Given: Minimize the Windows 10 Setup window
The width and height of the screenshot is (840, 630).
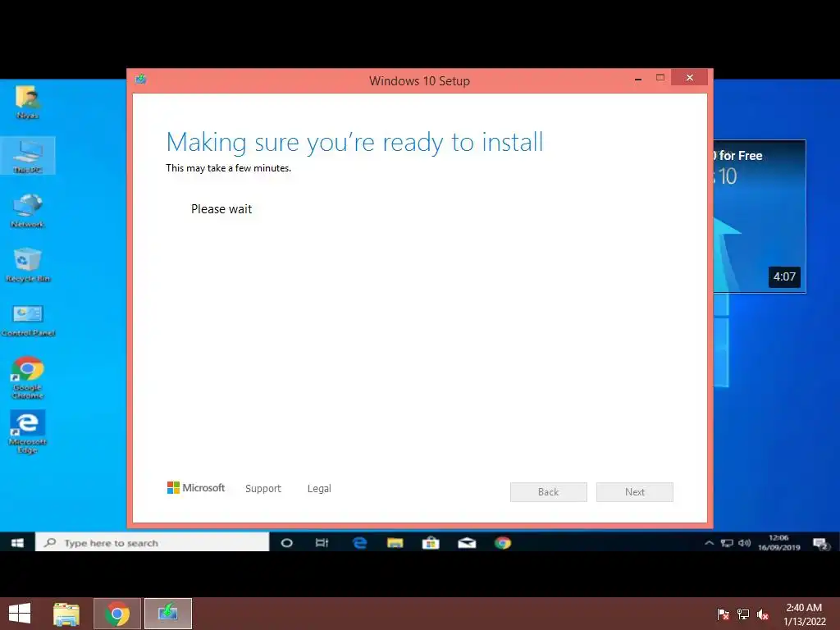Looking at the screenshot, I should click(x=638, y=78).
